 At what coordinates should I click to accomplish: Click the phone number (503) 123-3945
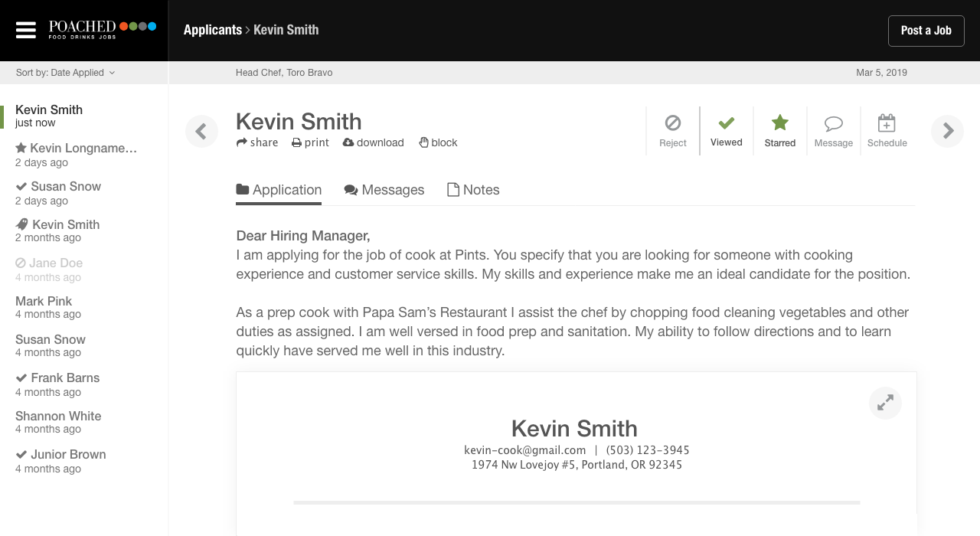coord(648,450)
